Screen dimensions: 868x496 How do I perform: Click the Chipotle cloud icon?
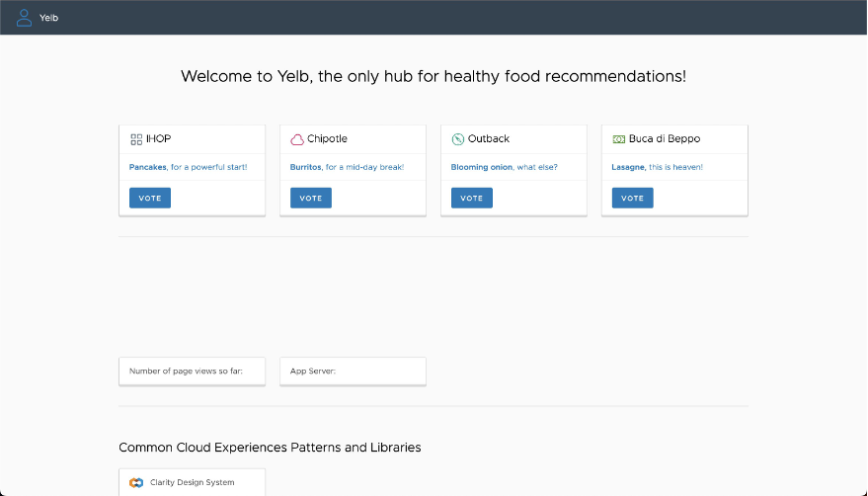(x=297, y=139)
